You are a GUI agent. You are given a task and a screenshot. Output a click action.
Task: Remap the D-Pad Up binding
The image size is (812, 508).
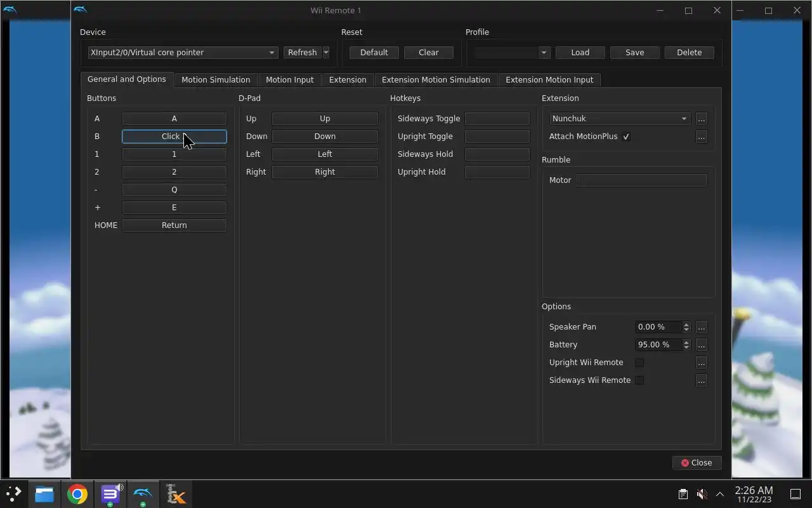(325, 119)
